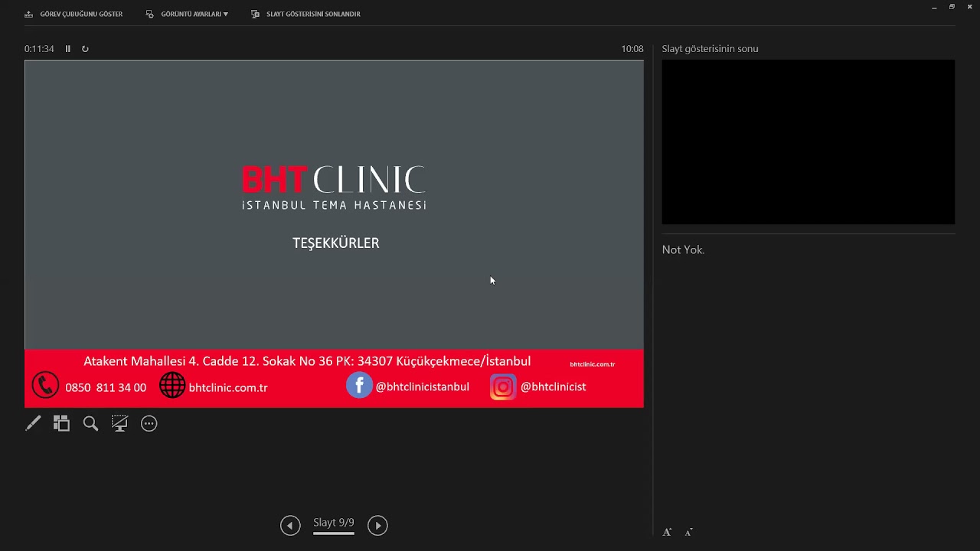Click the Slayt gösterisinin sonu label

click(710, 49)
